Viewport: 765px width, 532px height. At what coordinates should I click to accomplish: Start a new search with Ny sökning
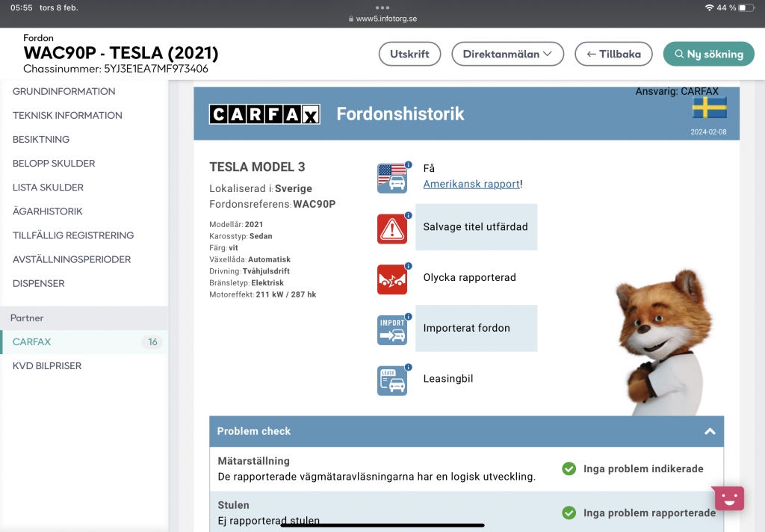point(709,54)
